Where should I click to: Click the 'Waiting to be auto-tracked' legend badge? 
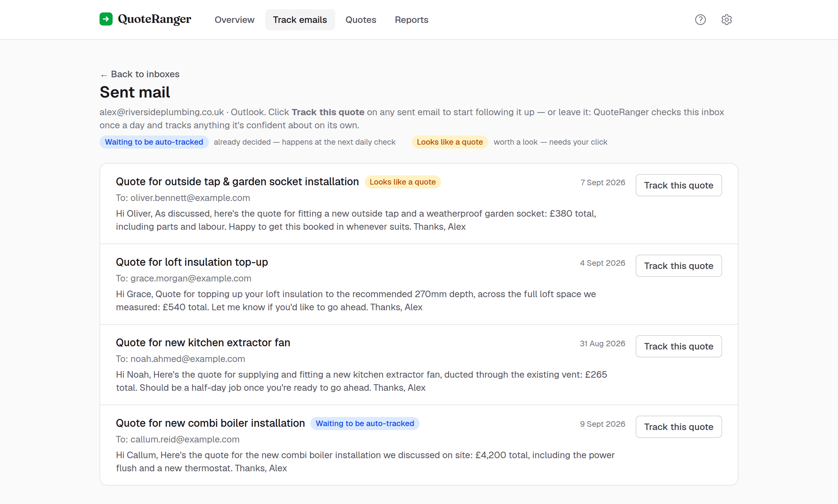(x=154, y=142)
